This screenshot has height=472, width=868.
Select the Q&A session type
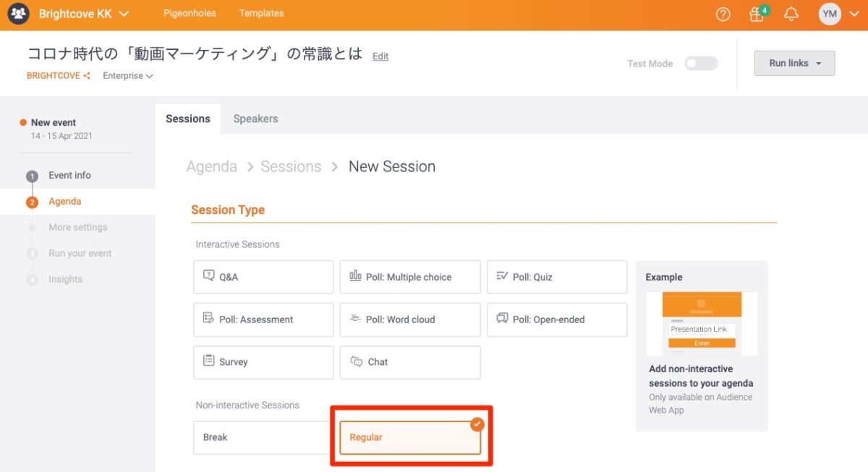click(x=263, y=277)
